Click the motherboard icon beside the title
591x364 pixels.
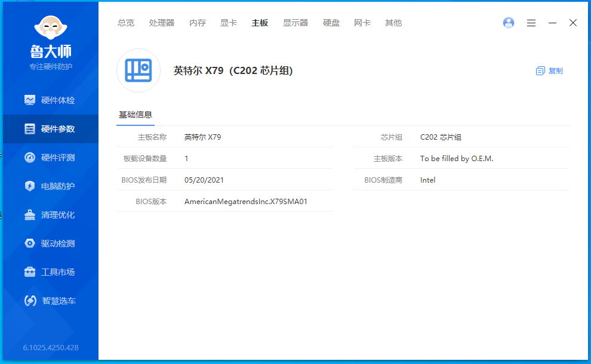click(x=138, y=70)
